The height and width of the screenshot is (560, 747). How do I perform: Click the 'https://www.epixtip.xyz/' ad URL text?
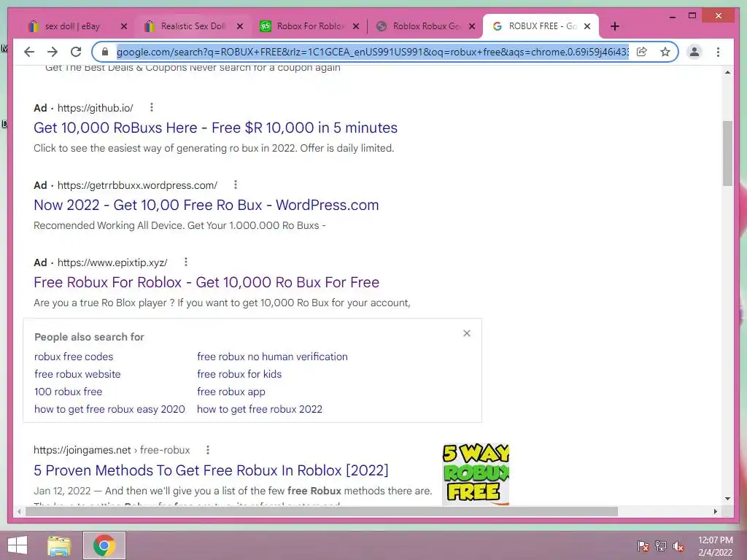point(112,262)
